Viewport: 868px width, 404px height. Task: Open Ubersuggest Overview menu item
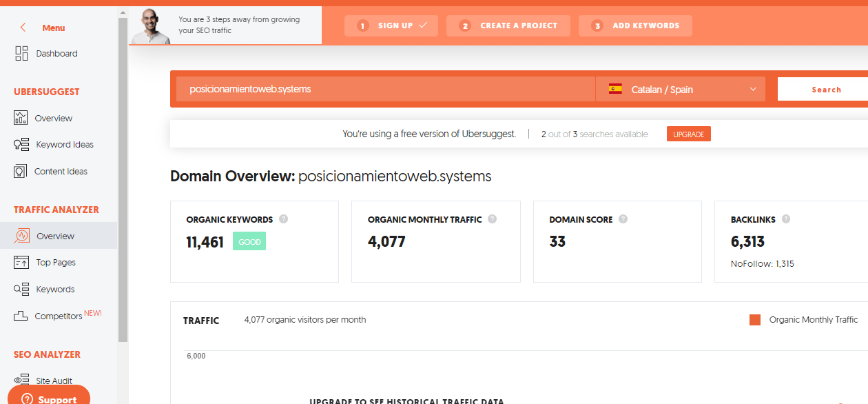coord(54,119)
